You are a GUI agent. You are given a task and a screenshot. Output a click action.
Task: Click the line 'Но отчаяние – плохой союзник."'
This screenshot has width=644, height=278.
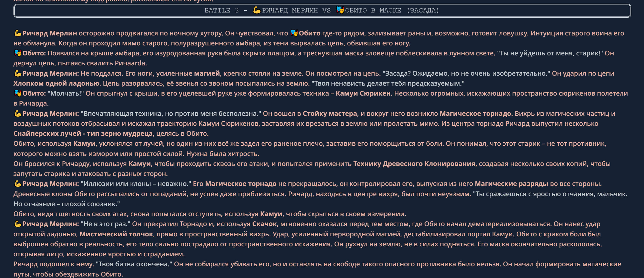[x=67, y=204]
